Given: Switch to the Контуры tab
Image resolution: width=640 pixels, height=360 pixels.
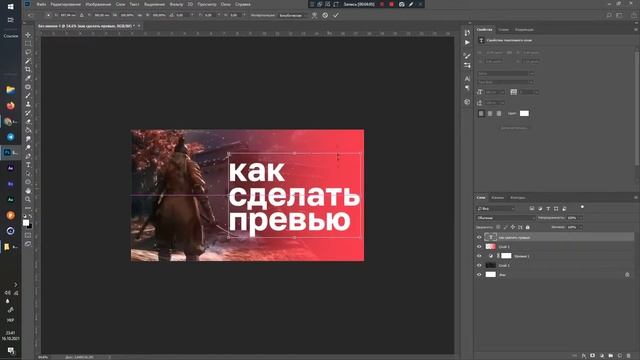Looking at the screenshot, I should 518,198.
